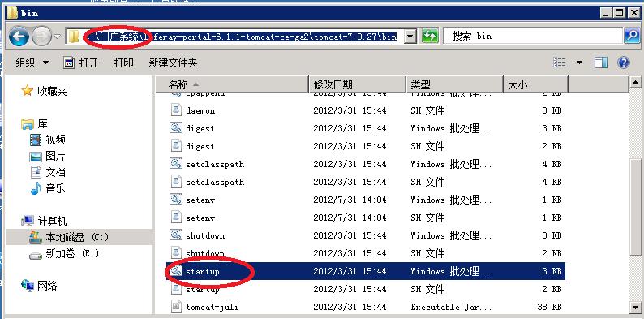644x319 pixels.
Task: Click the Forward navigation arrow button
Action: (x=41, y=37)
